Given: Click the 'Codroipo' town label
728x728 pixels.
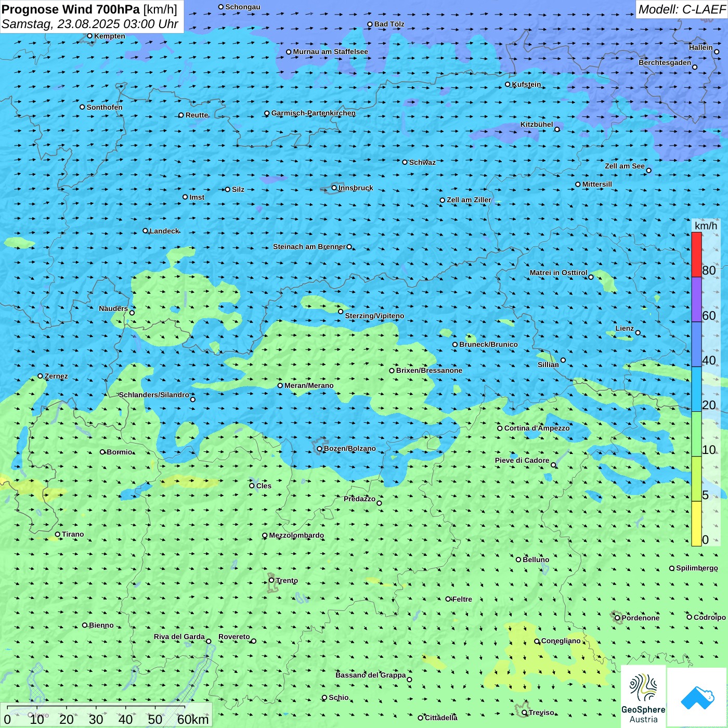Looking at the screenshot, I should point(710,617).
